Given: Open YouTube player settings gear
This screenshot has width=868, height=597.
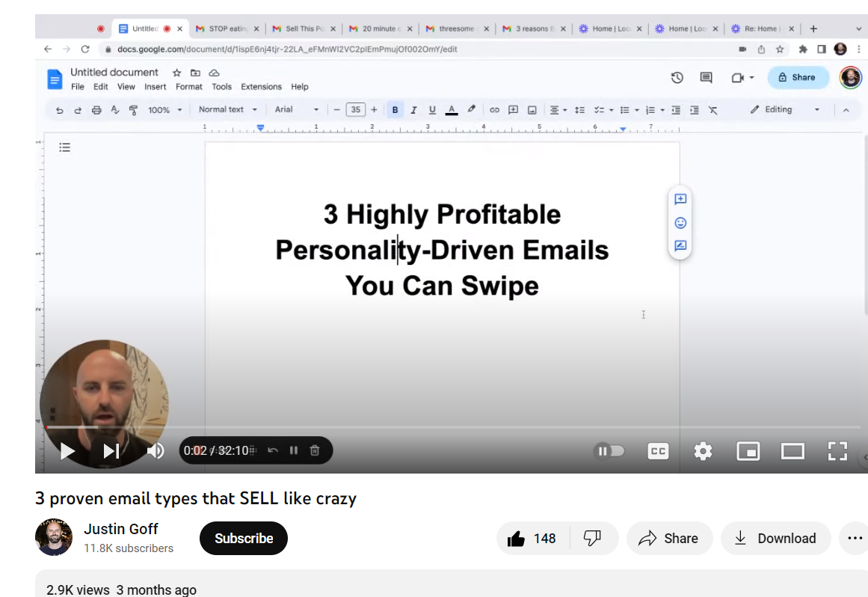Looking at the screenshot, I should (x=703, y=450).
